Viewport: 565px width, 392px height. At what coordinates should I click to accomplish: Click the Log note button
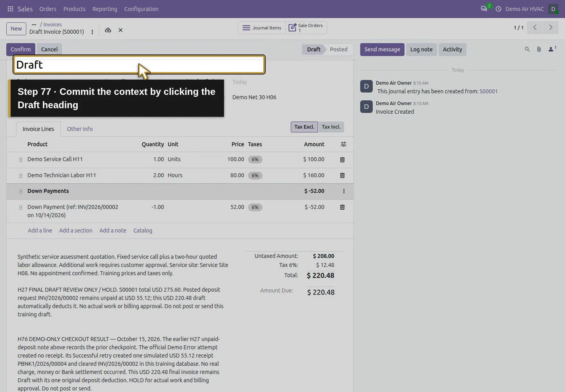pyautogui.click(x=421, y=49)
